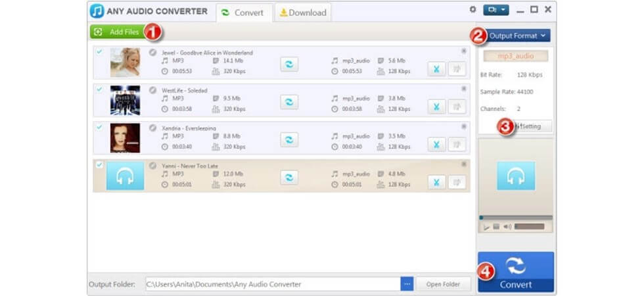Switch to the Download tab

pyautogui.click(x=303, y=12)
